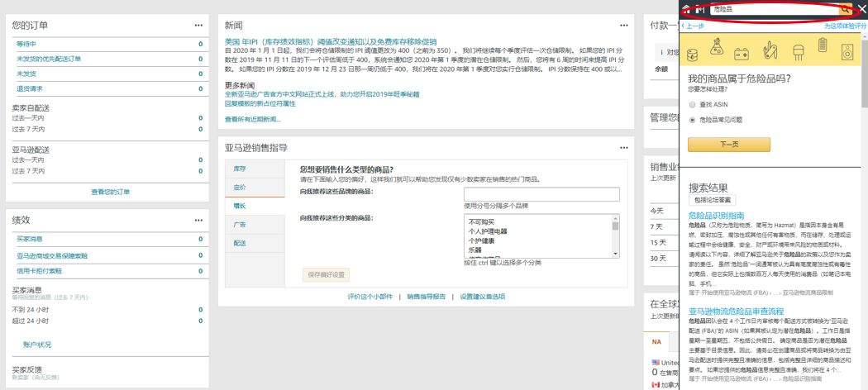Select the 查找 ASIN radio button

[x=692, y=105]
